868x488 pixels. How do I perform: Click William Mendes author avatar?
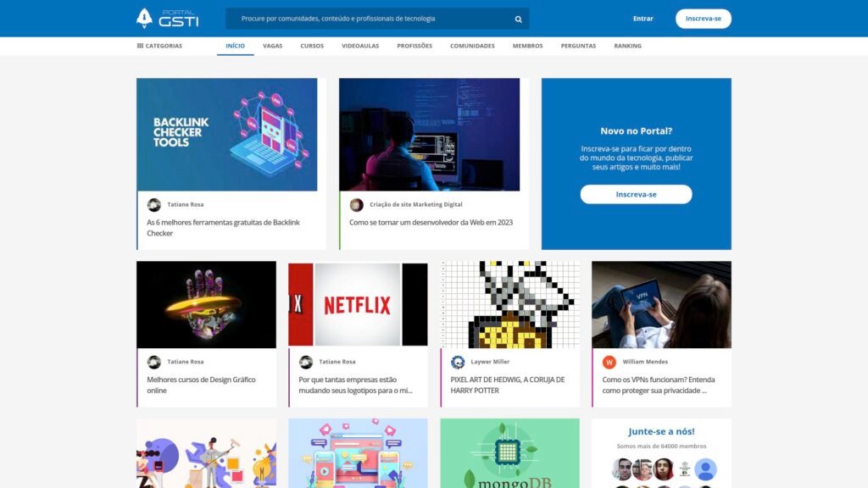click(x=609, y=362)
